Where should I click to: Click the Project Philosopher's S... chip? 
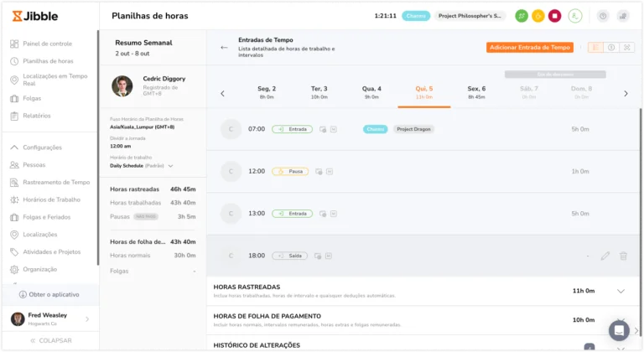[x=470, y=16]
